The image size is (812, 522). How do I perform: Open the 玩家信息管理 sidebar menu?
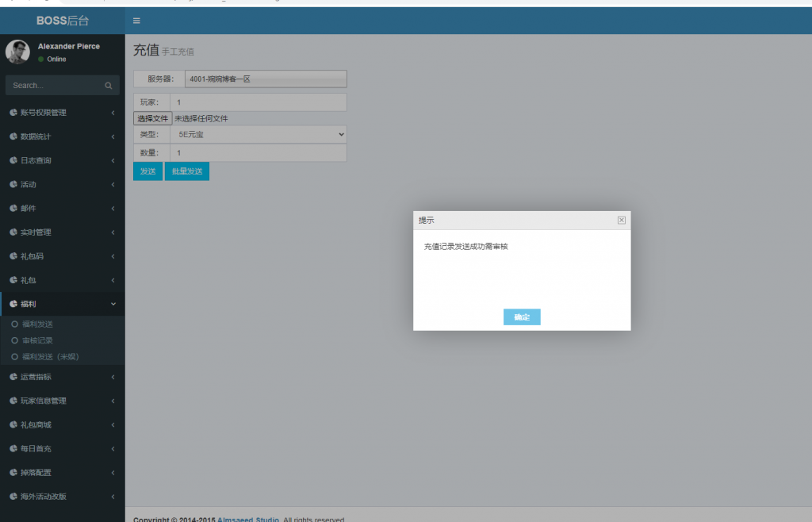point(43,401)
